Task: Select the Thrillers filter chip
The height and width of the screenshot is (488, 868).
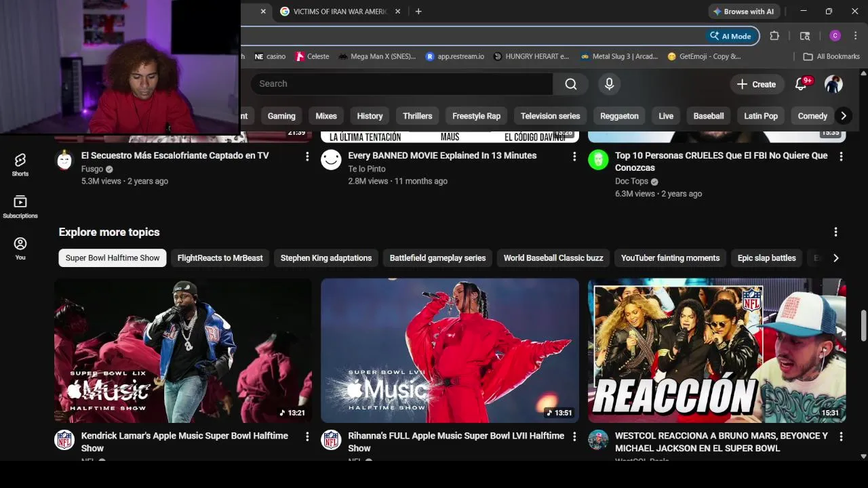Action: click(418, 116)
